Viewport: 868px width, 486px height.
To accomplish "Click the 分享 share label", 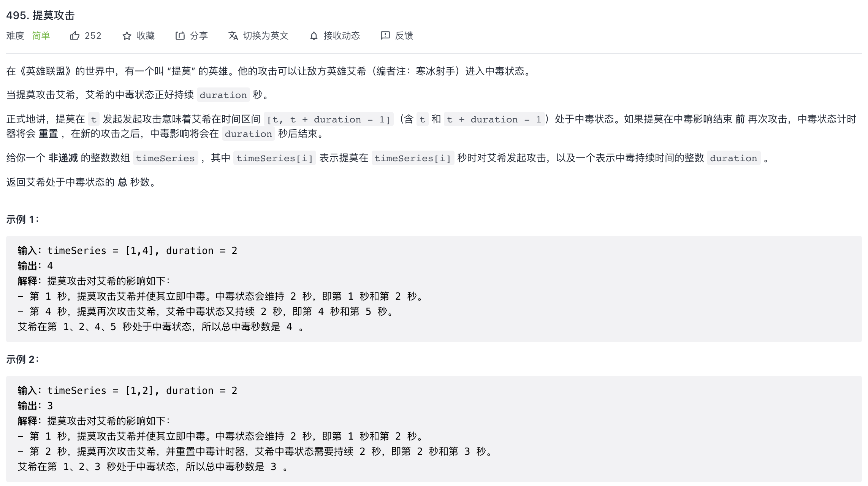I will coord(199,36).
